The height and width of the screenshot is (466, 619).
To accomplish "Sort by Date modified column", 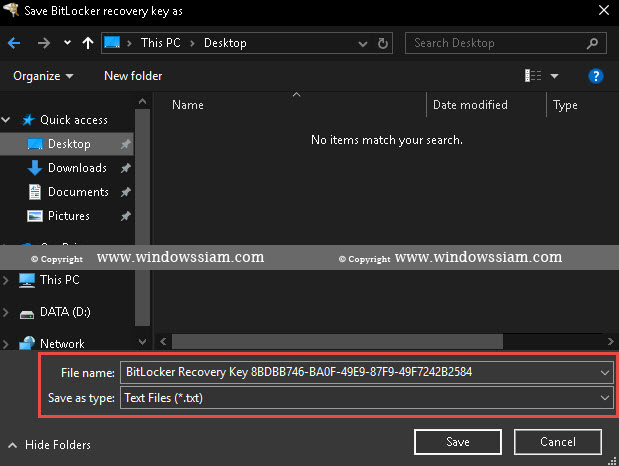I will click(470, 105).
